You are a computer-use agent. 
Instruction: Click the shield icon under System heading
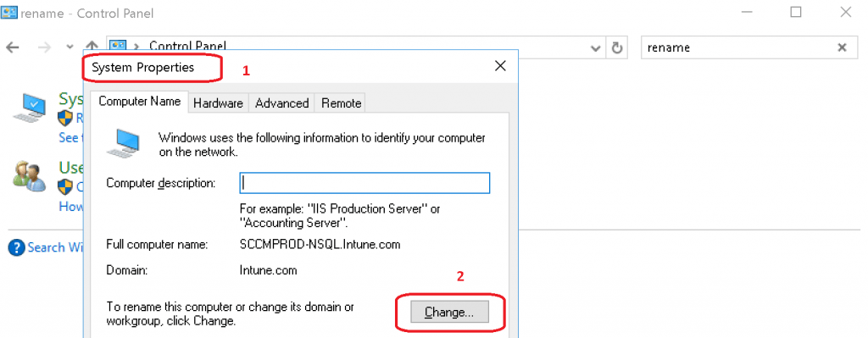coord(65,118)
